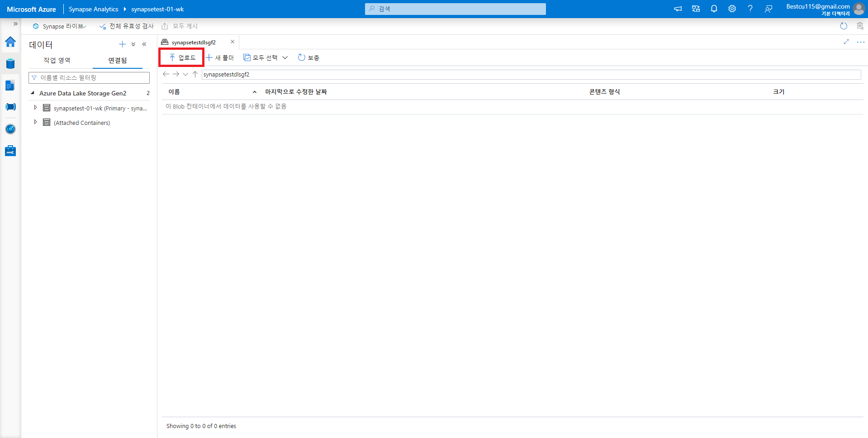Click the top search (검색) box
Image resolution: width=868 pixels, height=438 pixels.
(455, 9)
